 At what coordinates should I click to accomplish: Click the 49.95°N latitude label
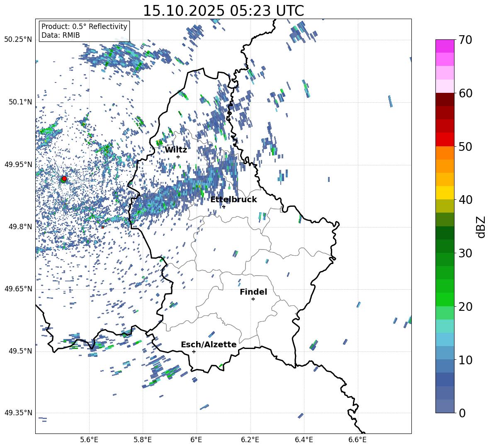click(x=18, y=165)
